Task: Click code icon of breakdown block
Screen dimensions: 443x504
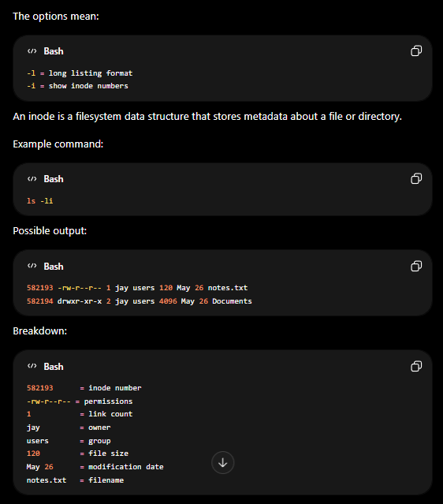Action: point(32,366)
